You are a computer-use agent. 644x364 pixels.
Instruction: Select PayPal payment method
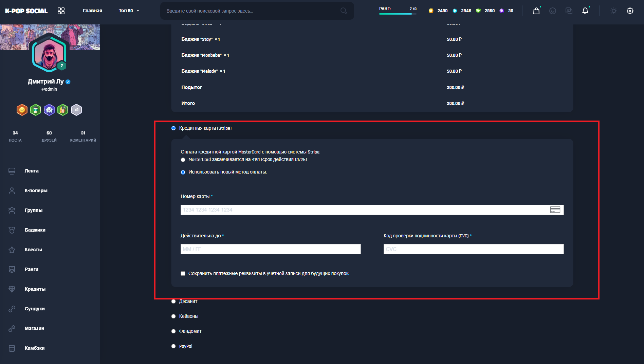coord(173,346)
